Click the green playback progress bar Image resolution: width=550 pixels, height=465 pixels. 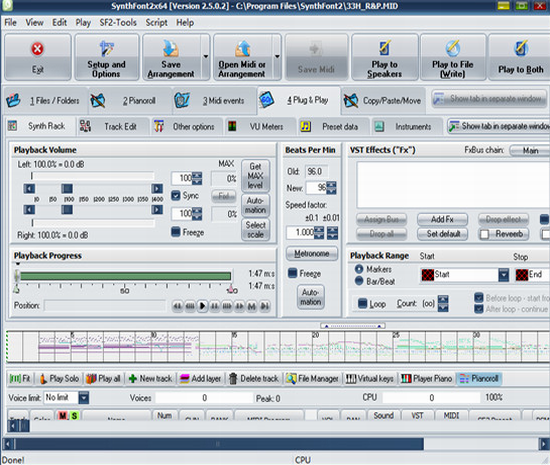click(126, 276)
